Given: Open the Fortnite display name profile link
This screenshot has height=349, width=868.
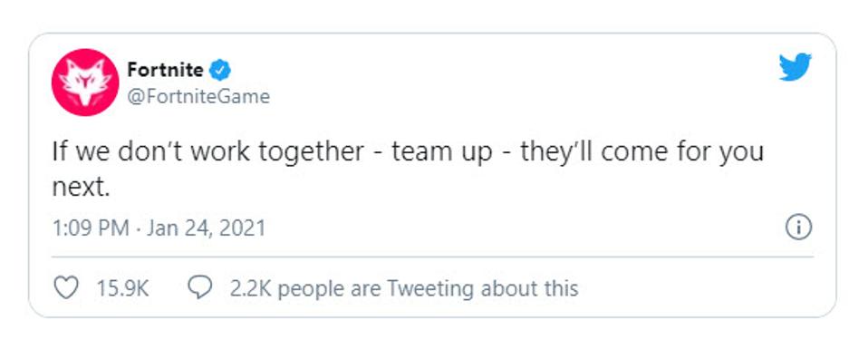Looking at the screenshot, I should (166, 71).
